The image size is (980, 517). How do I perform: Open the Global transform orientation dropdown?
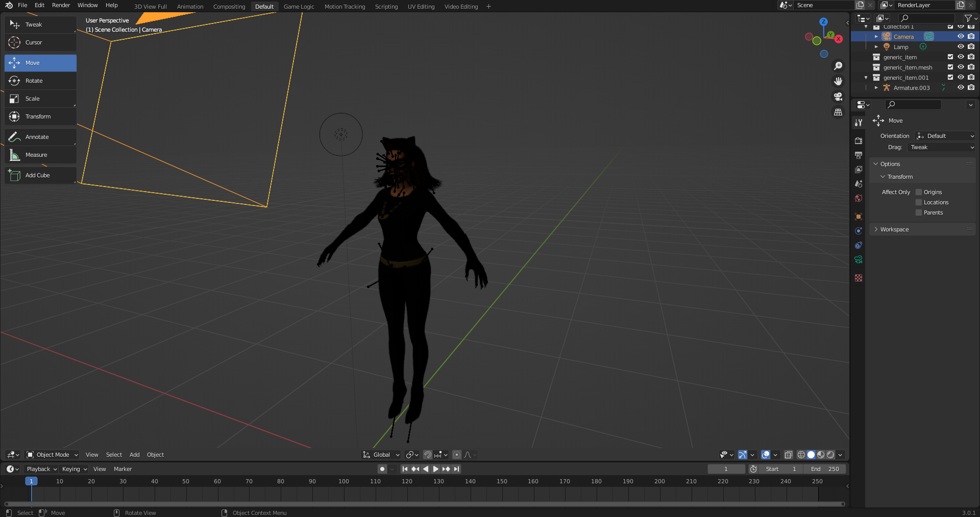click(381, 455)
